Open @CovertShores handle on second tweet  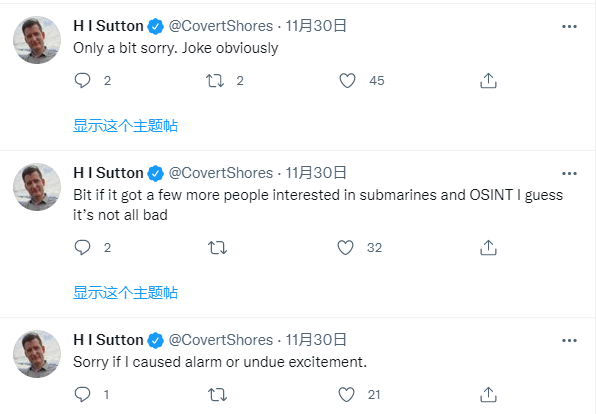pyautogui.click(x=220, y=173)
